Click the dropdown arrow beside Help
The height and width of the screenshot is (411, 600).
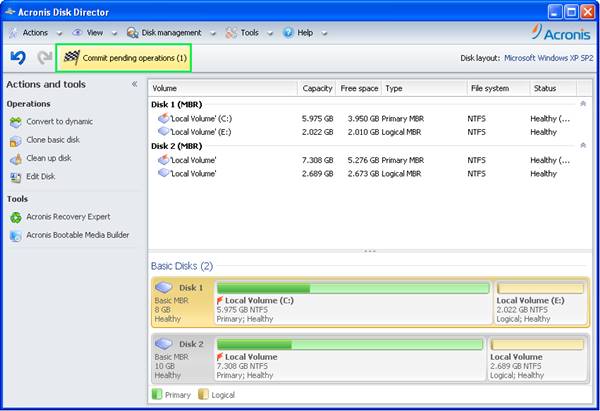[x=324, y=34]
